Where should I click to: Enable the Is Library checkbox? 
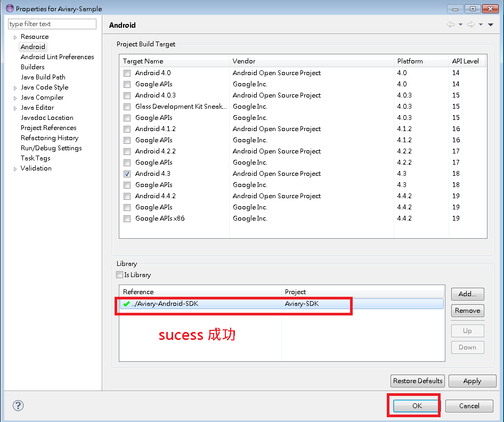(x=119, y=275)
